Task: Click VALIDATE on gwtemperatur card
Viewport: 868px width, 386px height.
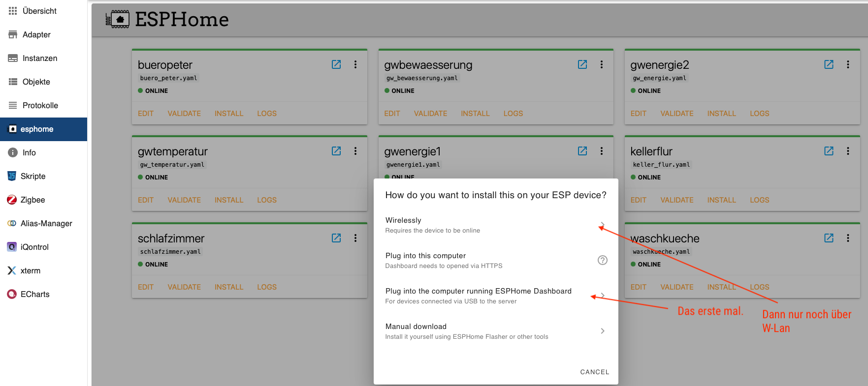Action: [x=184, y=200]
